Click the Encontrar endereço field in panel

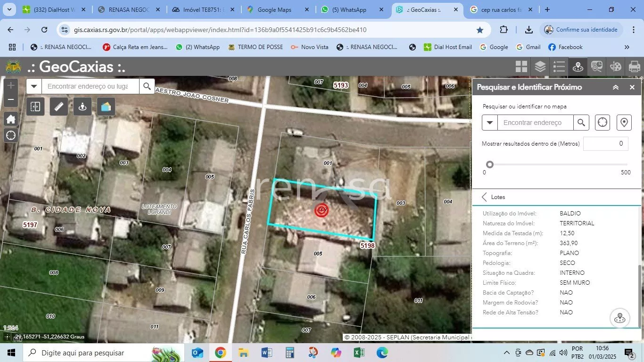[535, 123]
